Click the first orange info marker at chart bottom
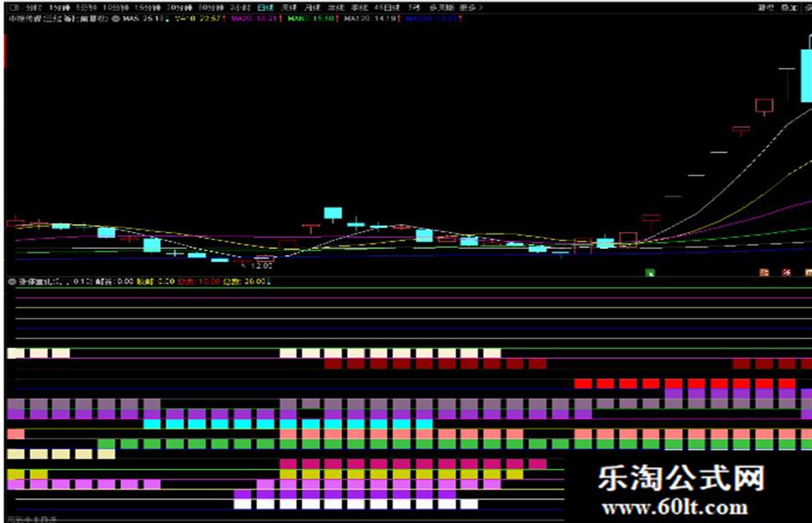 pyautogui.click(x=764, y=272)
